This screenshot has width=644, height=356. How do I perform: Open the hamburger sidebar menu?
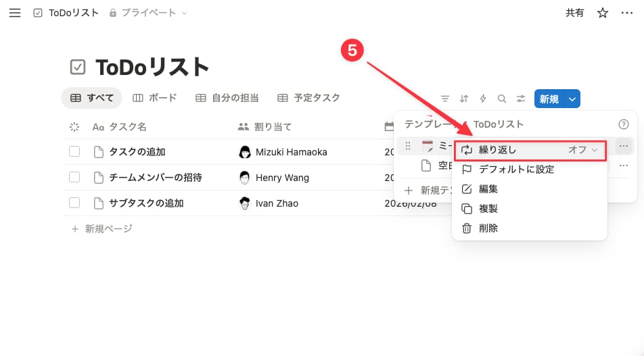click(x=15, y=13)
